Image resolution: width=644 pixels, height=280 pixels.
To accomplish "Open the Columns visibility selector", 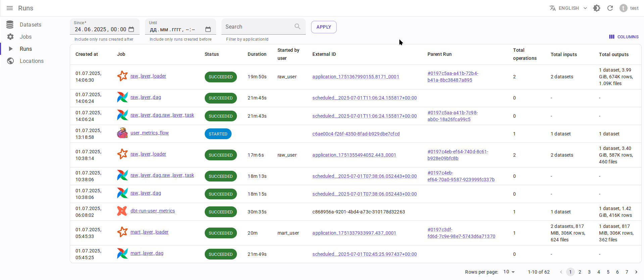I will tap(624, 37).
